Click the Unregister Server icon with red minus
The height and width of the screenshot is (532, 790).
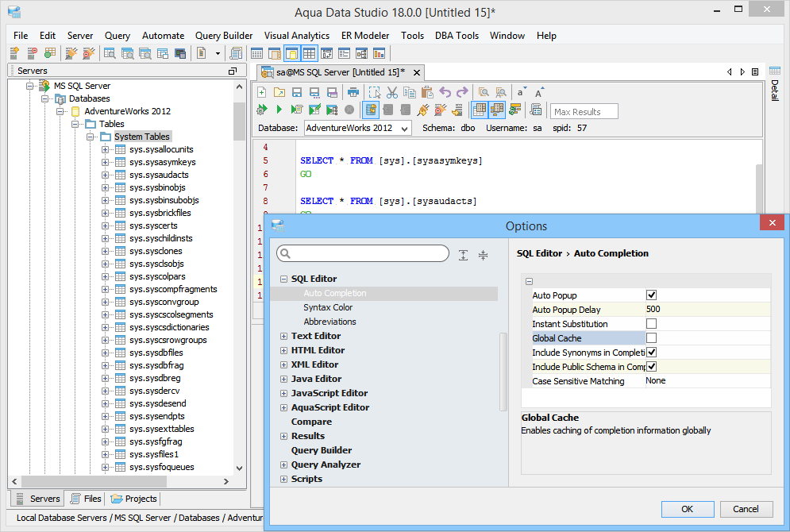point(33,53)
